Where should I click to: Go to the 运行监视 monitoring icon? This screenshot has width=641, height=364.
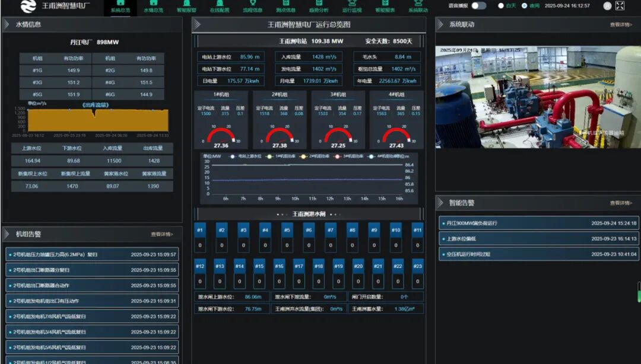coord(351,4)
